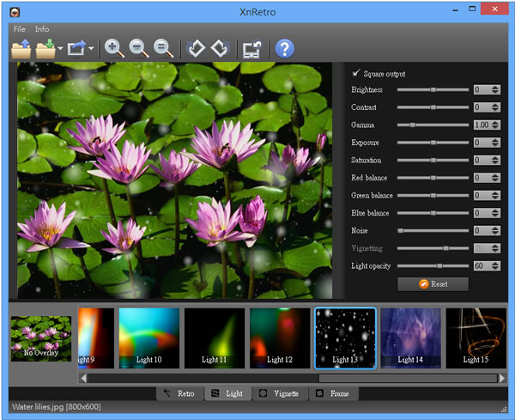The width and height of the screenshot is (515, 420).
Task: Click the Zoom fit magnifier icon
Action: point(164,49)
